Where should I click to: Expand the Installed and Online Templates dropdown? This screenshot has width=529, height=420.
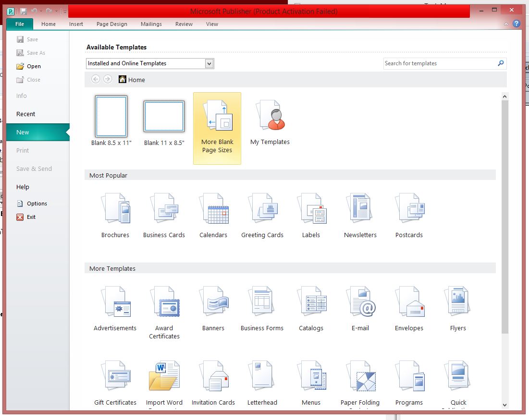pos(209,63)
